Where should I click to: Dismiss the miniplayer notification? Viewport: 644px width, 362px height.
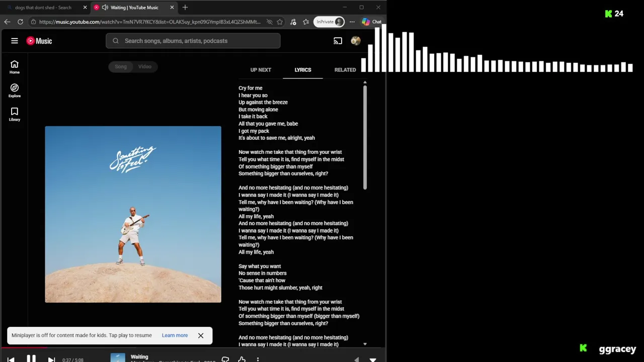click(x=201, y=335)
